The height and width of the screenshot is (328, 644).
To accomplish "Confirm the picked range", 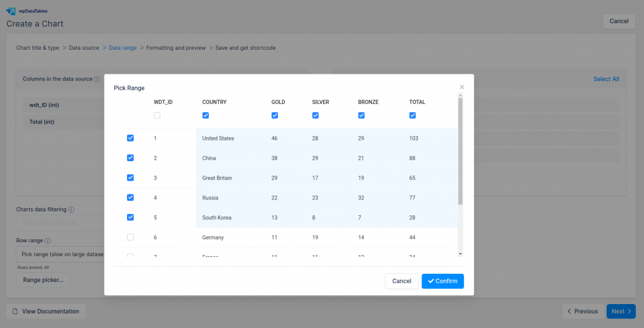I will (443, 281).
